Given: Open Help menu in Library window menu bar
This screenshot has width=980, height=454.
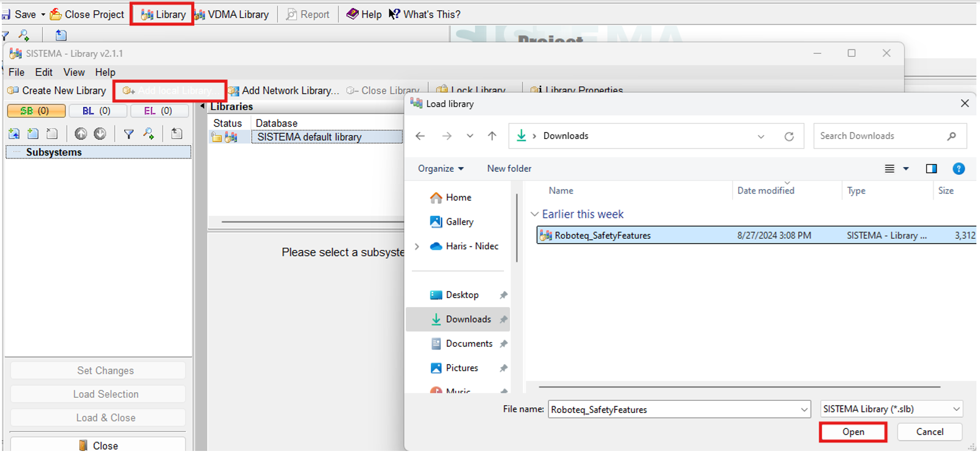Looking at the screenshot, I should coord(105,72).
